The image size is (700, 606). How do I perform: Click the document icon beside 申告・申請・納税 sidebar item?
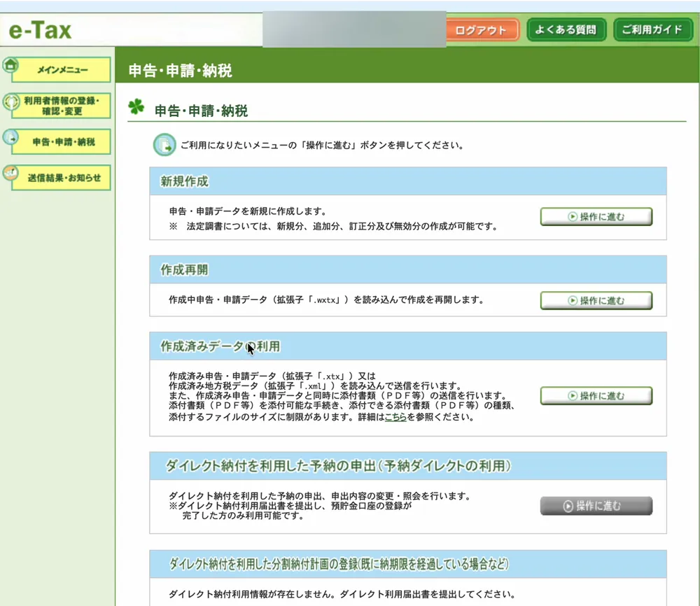10,137
